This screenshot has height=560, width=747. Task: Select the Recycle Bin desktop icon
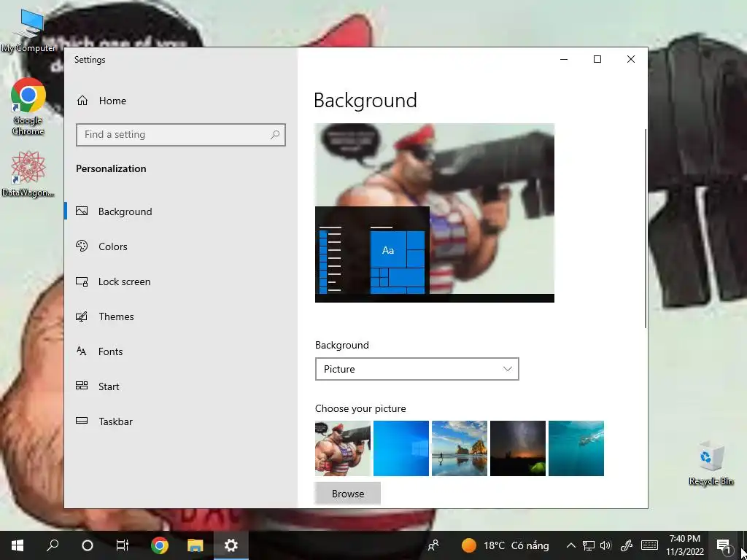pos(711,463)
